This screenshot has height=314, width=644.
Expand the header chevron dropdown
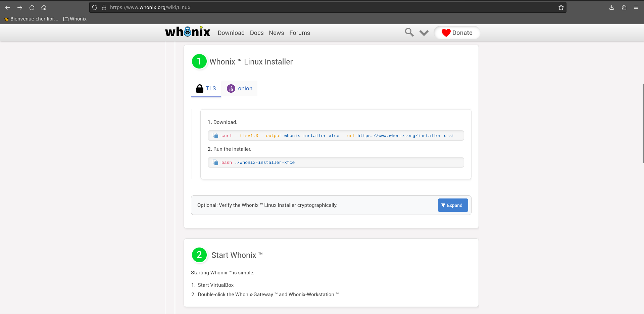[424, 33]
